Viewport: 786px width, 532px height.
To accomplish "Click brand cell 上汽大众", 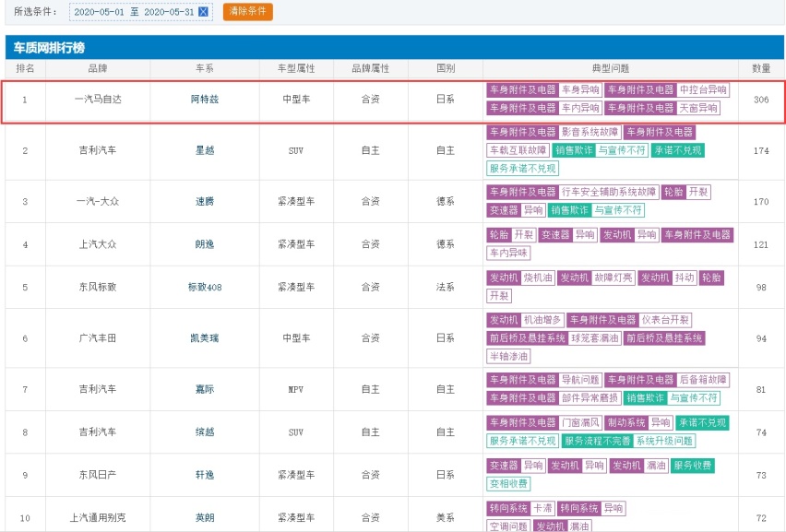I will [97, 244].
